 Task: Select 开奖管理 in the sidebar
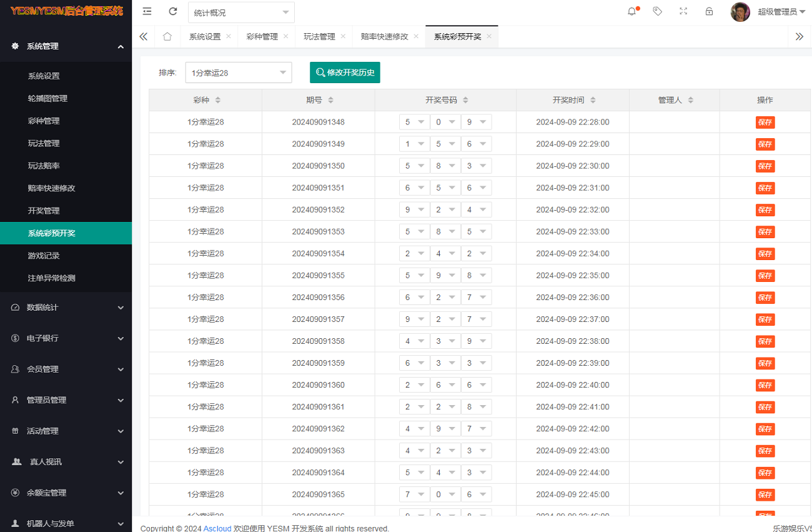pos(44,211)
